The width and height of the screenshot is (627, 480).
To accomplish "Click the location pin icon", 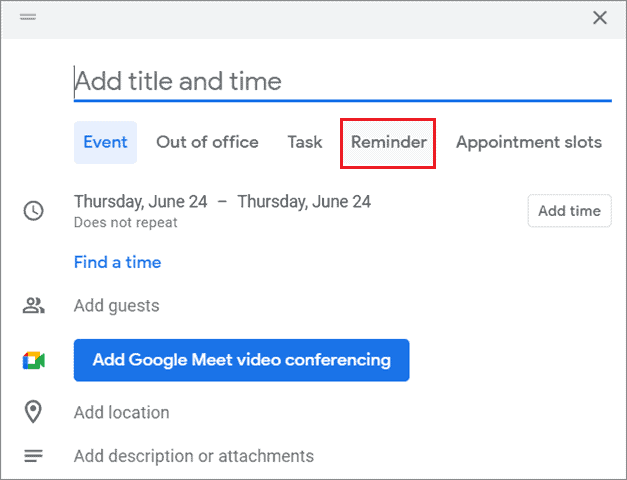I will point(33,412).
